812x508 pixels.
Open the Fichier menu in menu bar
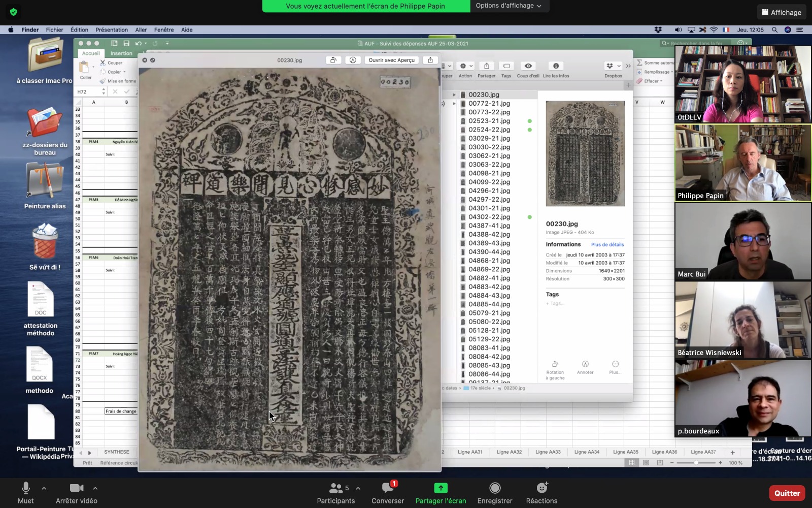tap(54, 30)
